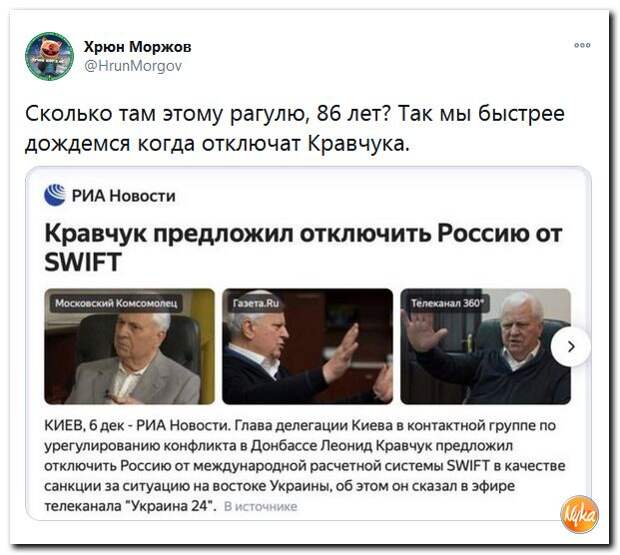
Task: Select the 'Газета.Ru' source label
Action: click(256, 303)
